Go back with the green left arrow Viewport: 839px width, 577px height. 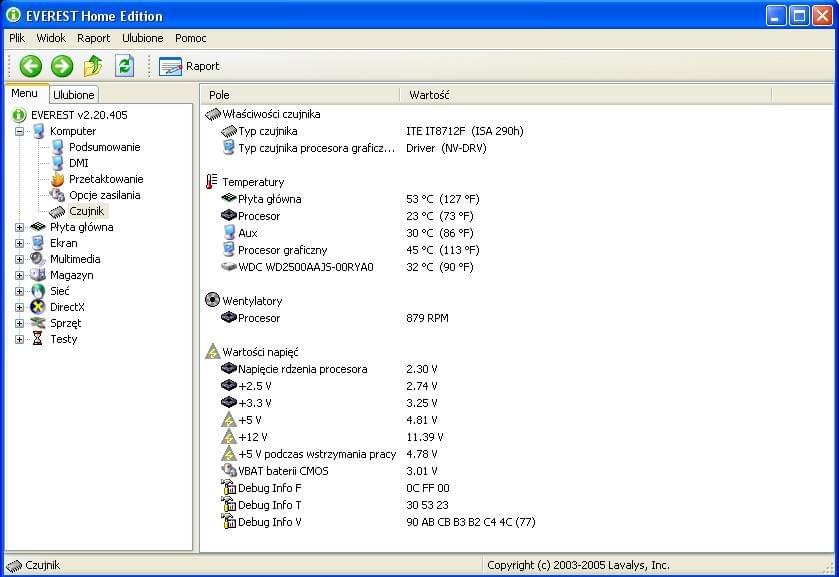tap(30, 66)
